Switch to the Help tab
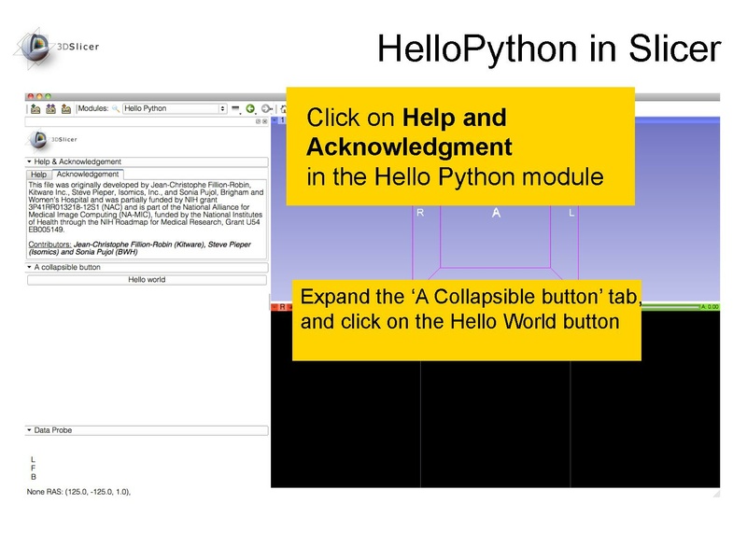Viewport: 747px width, 560px height. 38,175
